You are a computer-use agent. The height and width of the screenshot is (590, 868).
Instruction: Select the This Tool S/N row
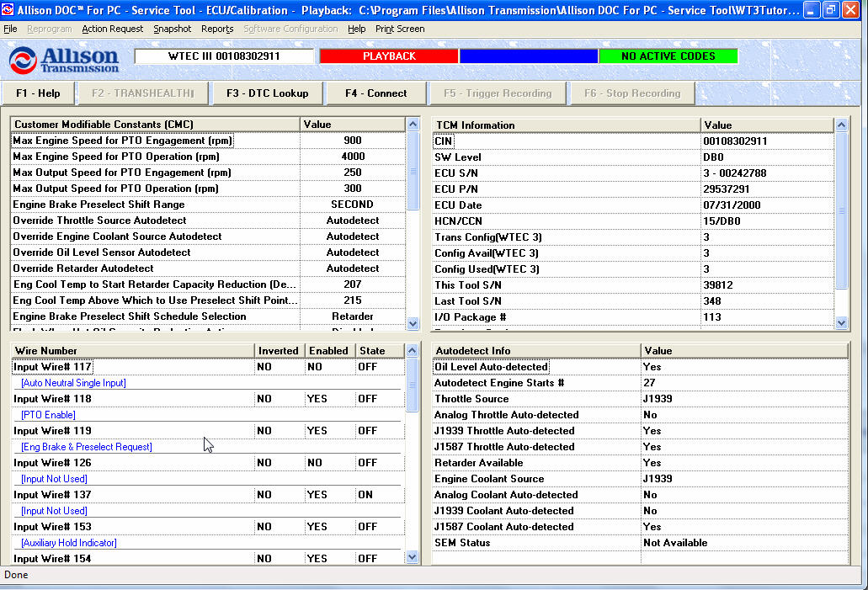(x=633, y=285)
